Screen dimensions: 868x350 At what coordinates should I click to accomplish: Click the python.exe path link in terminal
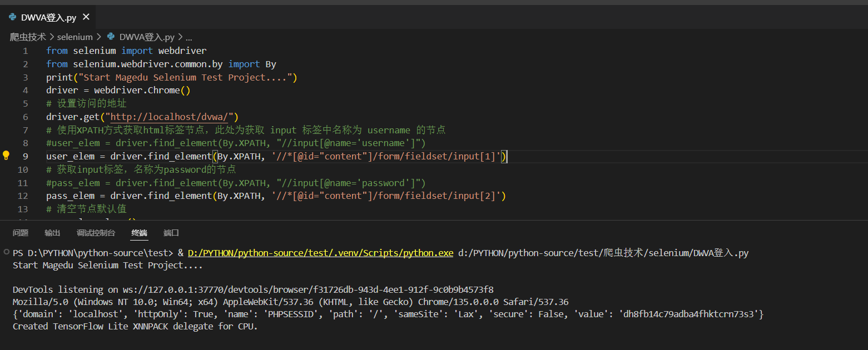[x=321, y=253]
